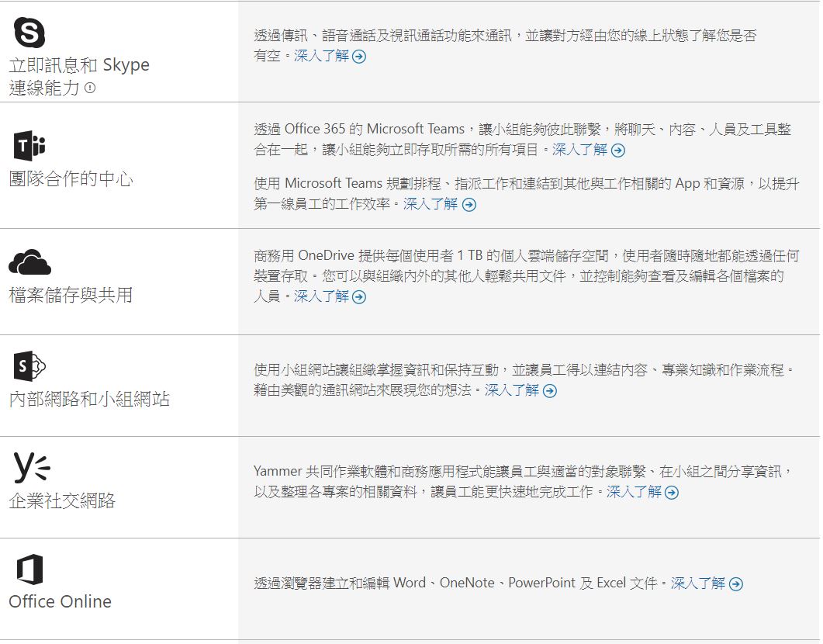Open first 深入了解 link in Teams section
Viewport: 823px width, 644px height.
(588, 150)
